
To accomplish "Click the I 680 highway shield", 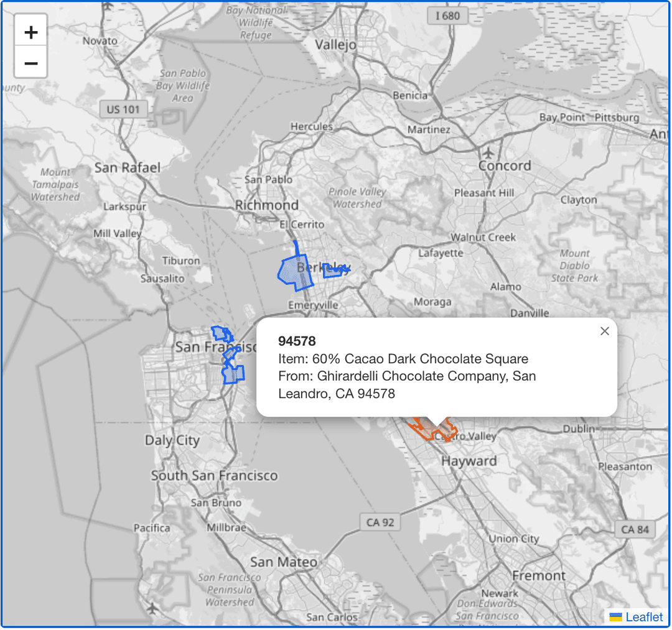I will tap(447, 16).
